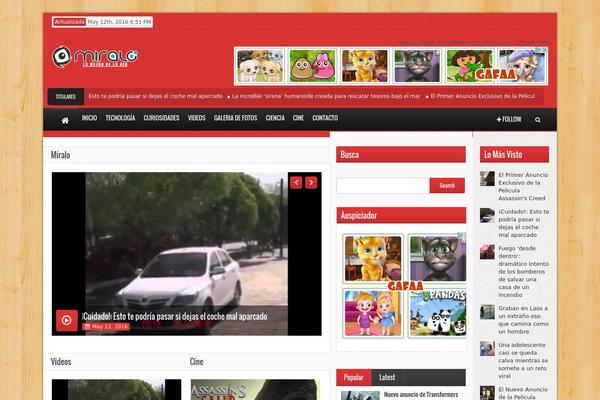Click puppies game thumbnail in banner ad
This screenshot has width=600, height=400.
(260, 66)
